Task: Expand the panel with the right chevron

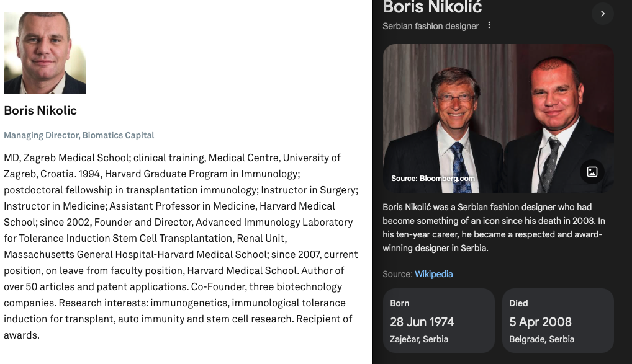Action: coord(602,14)
